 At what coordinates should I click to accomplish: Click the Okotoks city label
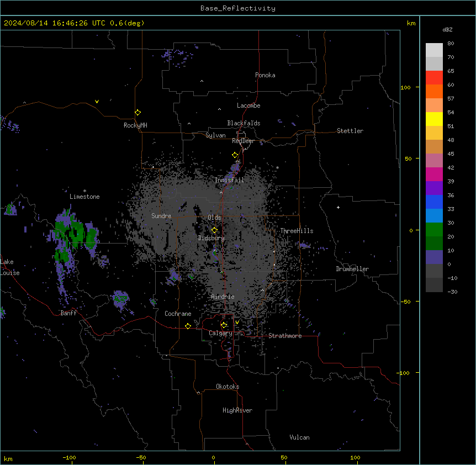228,387
